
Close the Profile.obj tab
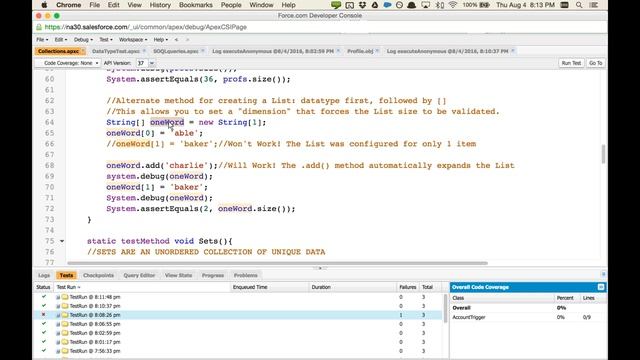click(x=378, y=51)
